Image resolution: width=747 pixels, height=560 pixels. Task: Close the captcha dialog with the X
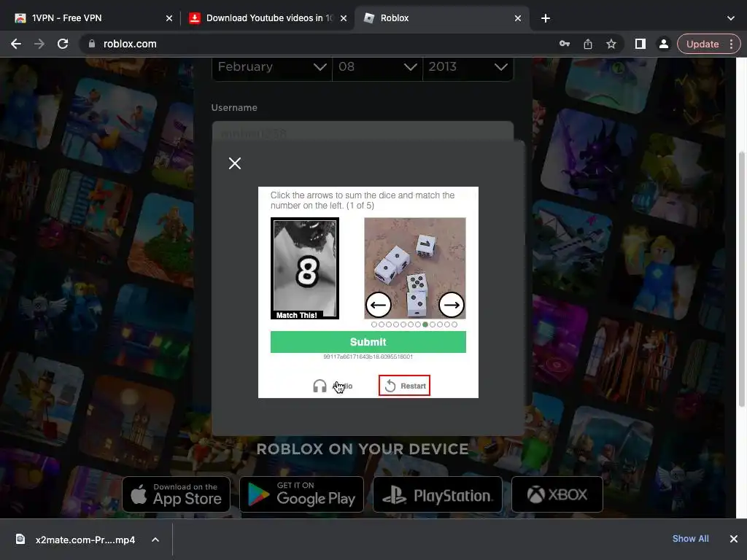coord(234,163)
